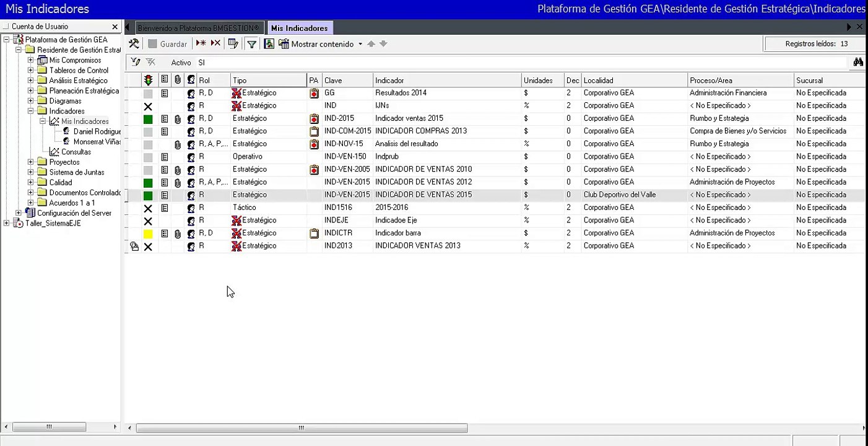Toggle the funnel filter button in toolbar

coord(252,44)
